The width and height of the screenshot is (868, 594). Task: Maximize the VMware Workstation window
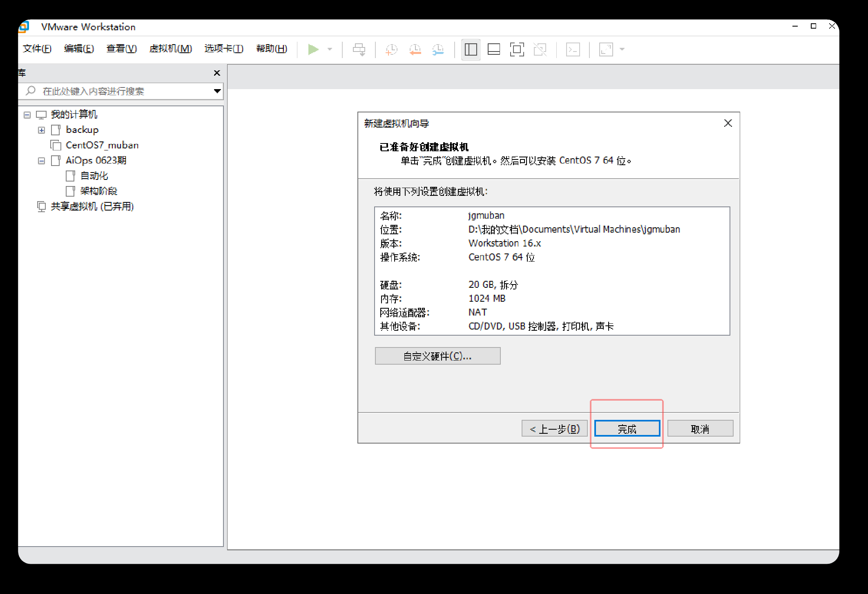coord(813,26)
